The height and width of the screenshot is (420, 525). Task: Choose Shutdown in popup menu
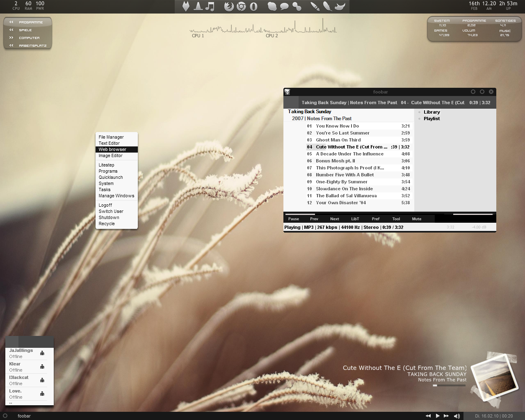click(116, 217)
